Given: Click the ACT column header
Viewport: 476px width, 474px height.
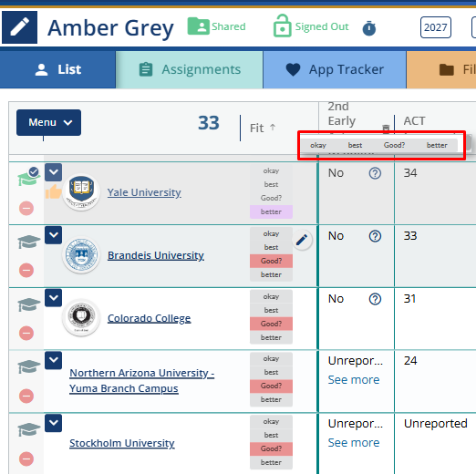Looking at the screenshot, I should [x=414, y=121].
